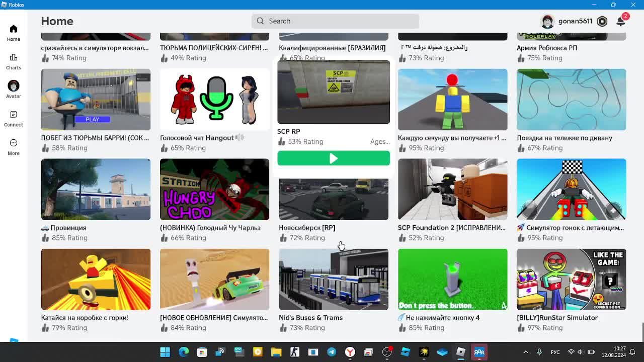Open the Barry prison escape game thumbnail
Viewport: 644px width, 362px height.
(96, 100)
